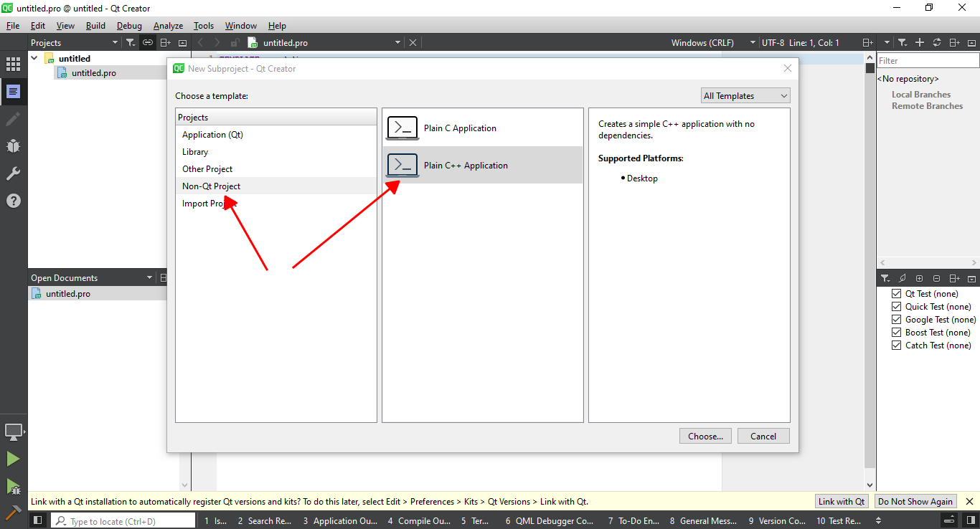This screenshot has width=980, height=529.
Task: Open Debug mode bug icon
Action: (13, 146)
